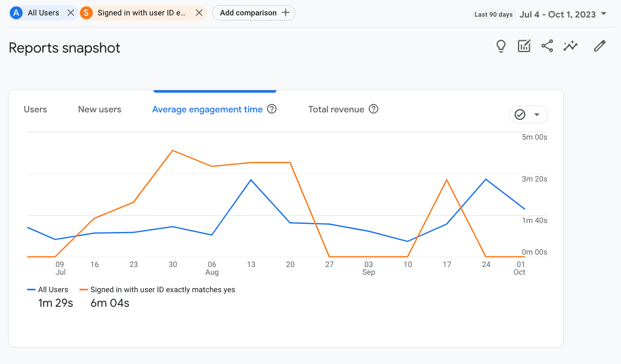Open help icon next to Average engagement time
Screen dimensions: 621x364
coord(272,109)
